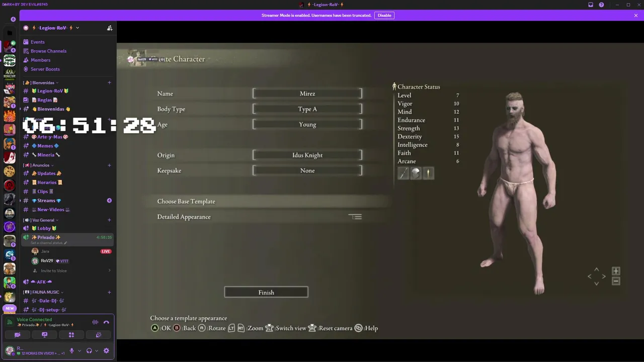Edit the character Name field Mirez
The image size is (644, 362).
(x=307, y=94)
